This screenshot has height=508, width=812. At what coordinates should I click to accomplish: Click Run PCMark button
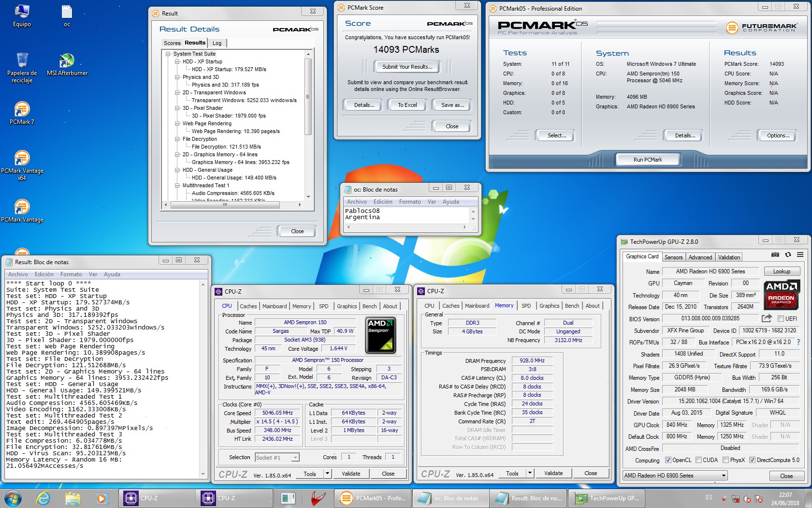648,160
